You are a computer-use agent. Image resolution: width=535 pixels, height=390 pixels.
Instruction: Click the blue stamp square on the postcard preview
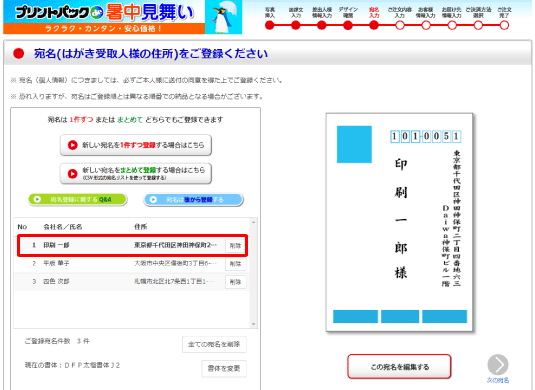pyautogui.click(x=354, y=144)
